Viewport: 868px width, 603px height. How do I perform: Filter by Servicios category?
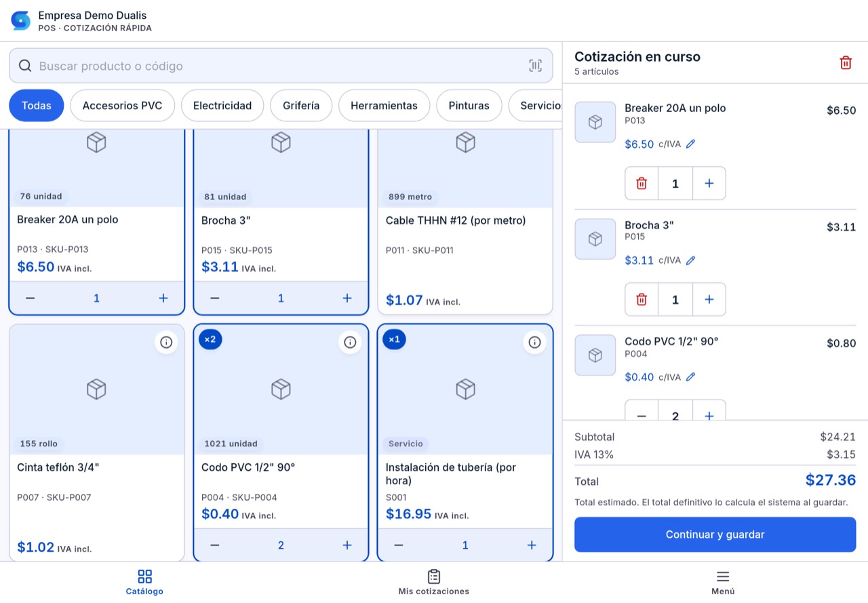pyautogui.click(x=536, y=106)
